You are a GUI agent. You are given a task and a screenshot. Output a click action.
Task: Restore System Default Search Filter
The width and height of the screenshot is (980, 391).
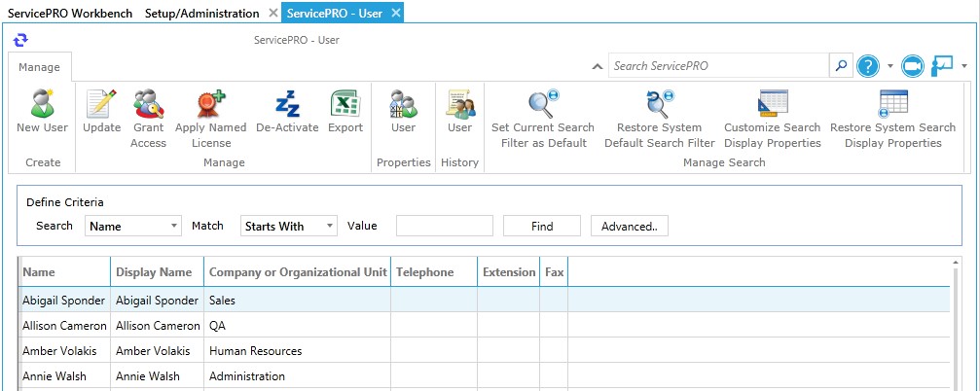point(660,104)
